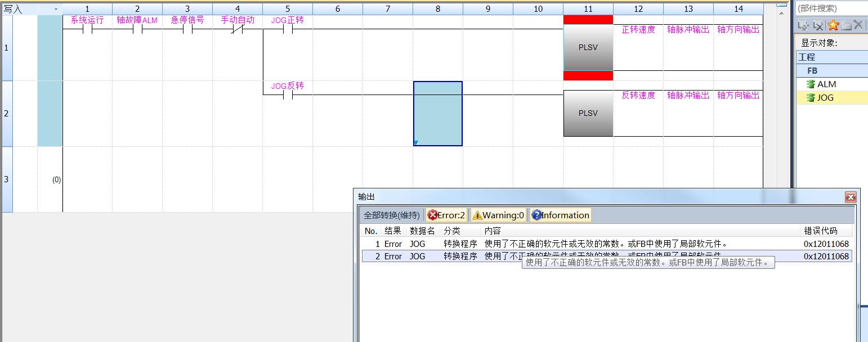
Task: Click the yellow star favorites icon
Action: coord(833,25)
